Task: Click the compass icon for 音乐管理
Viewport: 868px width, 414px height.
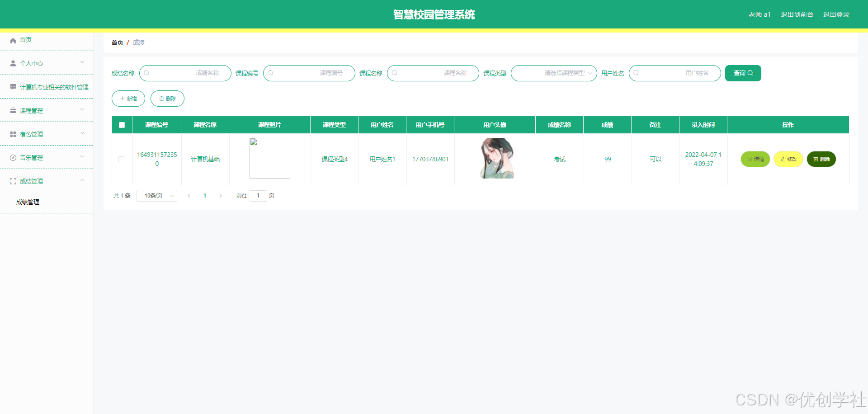Action: click(x=13, y=158)
